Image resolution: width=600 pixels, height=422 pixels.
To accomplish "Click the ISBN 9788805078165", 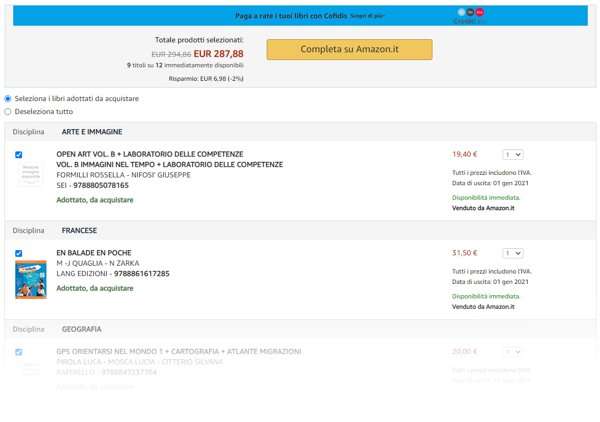I will 101,186.
